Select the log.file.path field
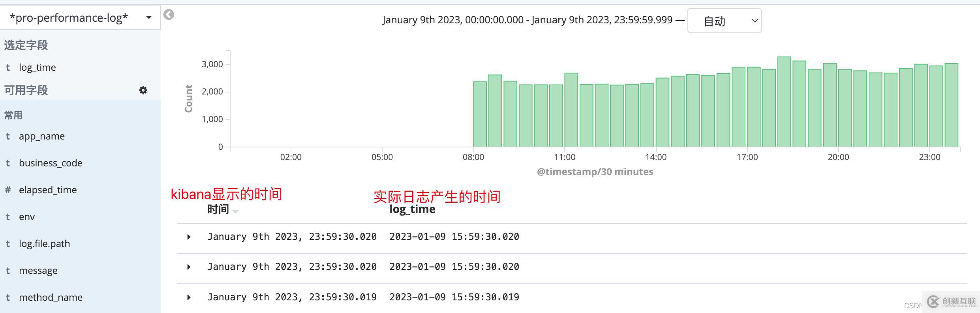This screenshot has width=980, height=313. click(44, 243)
